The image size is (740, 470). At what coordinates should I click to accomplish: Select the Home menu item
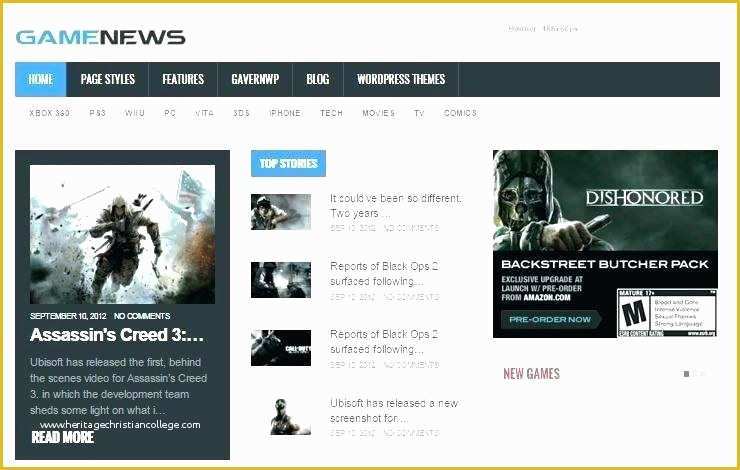[x=41, y=79]
